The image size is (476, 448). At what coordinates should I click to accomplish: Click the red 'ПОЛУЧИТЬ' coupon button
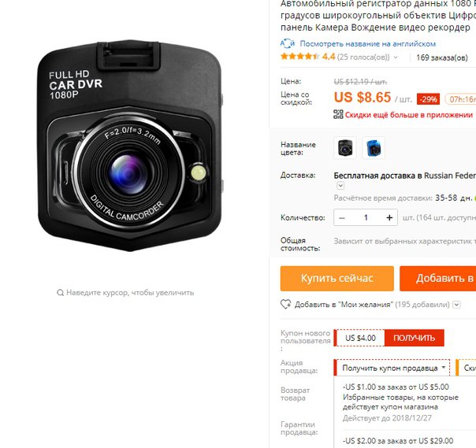point(414,338)
